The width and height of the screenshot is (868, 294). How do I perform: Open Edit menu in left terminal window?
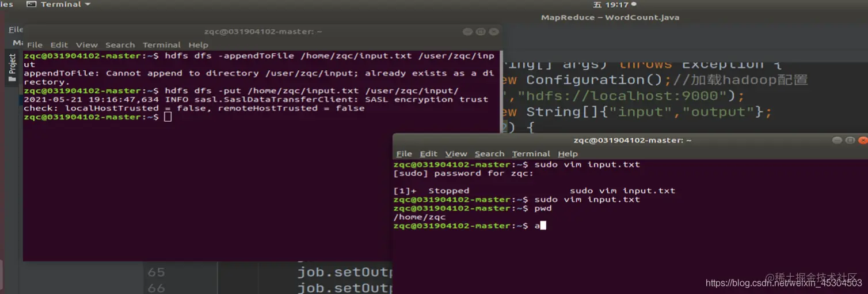59,45
